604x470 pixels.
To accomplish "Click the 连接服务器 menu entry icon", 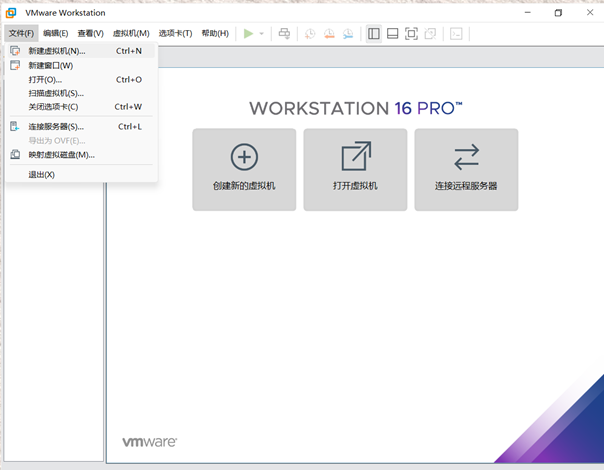I will pyautogui.click(x=15, y=126).
